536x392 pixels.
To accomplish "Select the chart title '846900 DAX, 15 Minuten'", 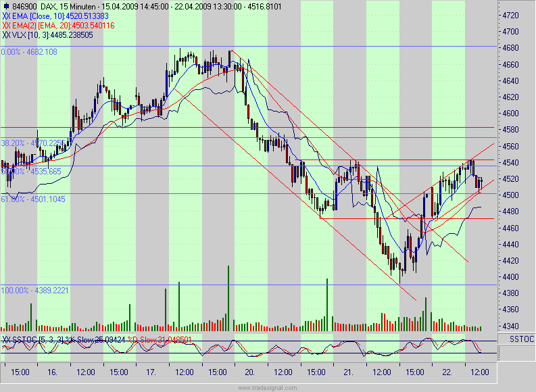I will (53, 7).
